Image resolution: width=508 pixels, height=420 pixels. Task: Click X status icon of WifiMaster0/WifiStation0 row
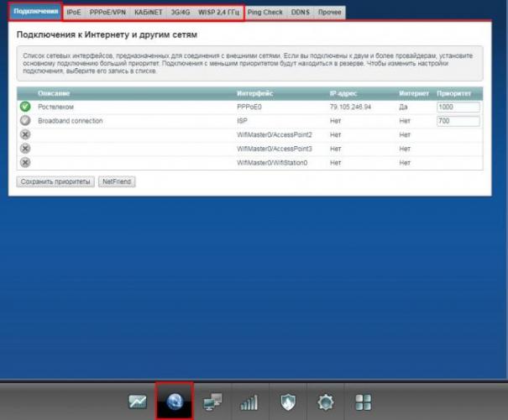coord(24,162)
